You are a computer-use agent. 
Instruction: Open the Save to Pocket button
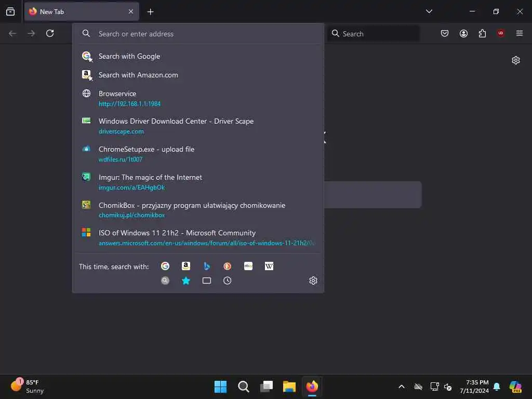[x=445, y=33]
